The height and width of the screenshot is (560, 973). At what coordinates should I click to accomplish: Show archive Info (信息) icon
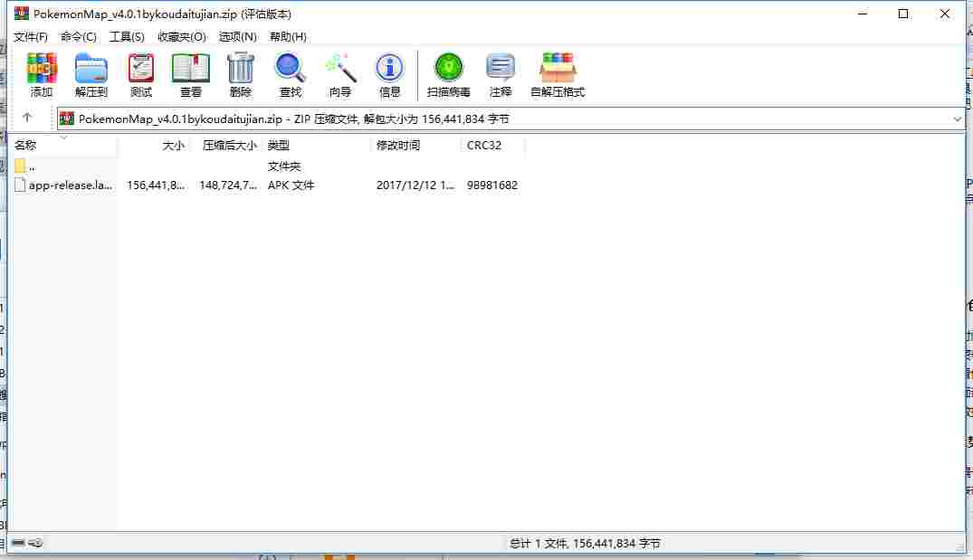(390, 75)
